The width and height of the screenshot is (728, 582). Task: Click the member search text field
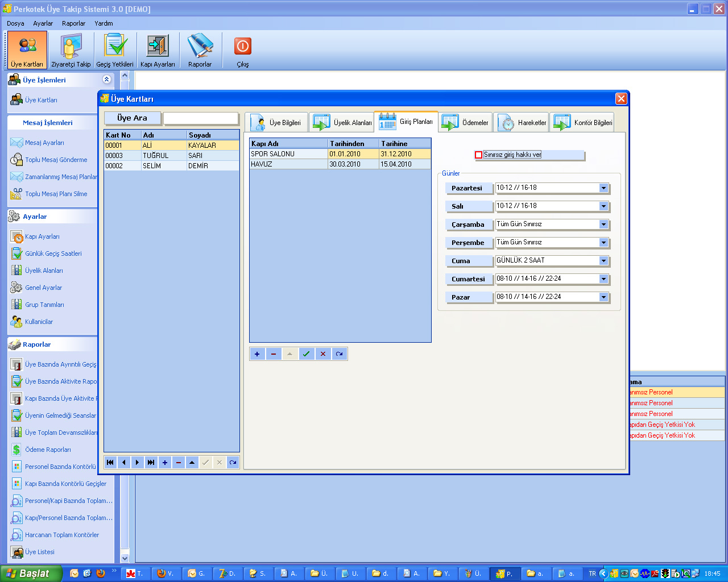(x=201, y=118)
